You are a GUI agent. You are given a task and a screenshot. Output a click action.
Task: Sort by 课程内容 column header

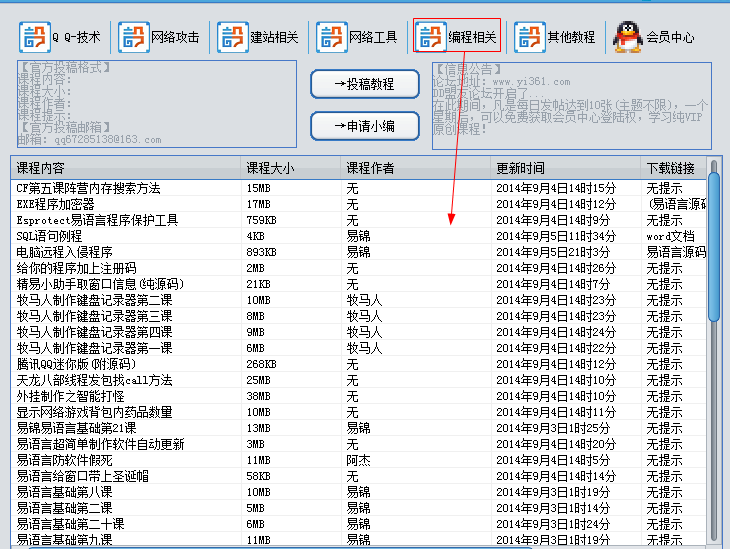point(126,168)
